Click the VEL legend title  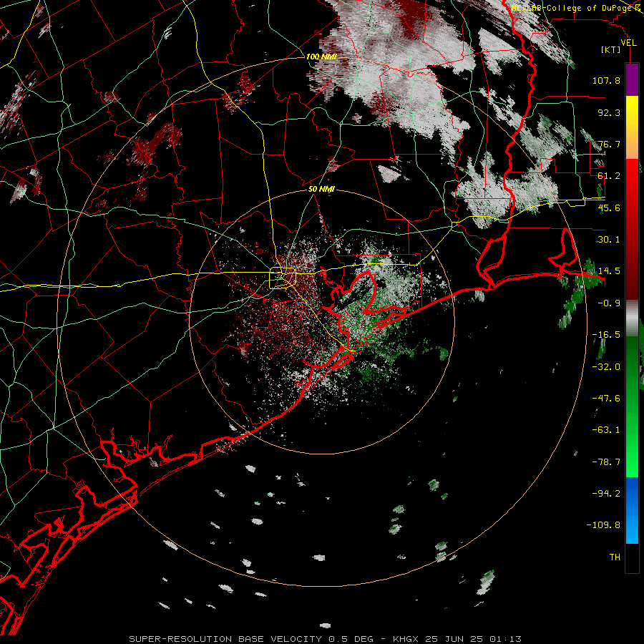click(628, 43)
